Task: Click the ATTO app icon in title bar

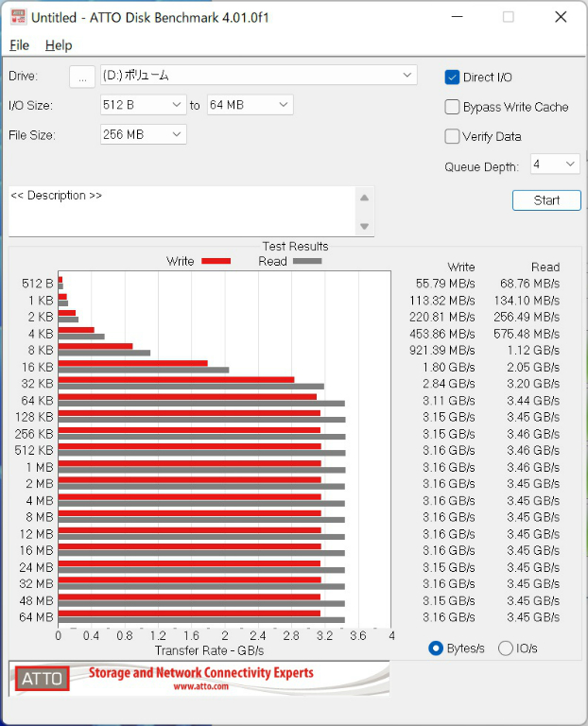Action: click(x=18, y=17)
